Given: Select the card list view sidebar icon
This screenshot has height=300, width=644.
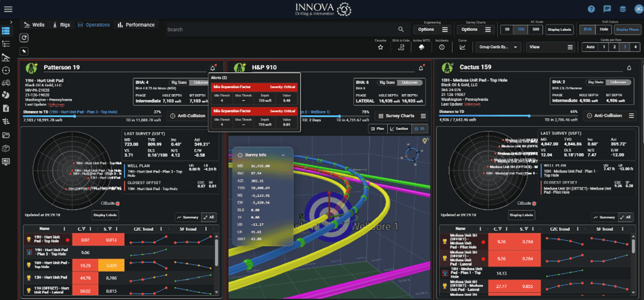Looking at the screenshot, I should (x=5, y=30).
